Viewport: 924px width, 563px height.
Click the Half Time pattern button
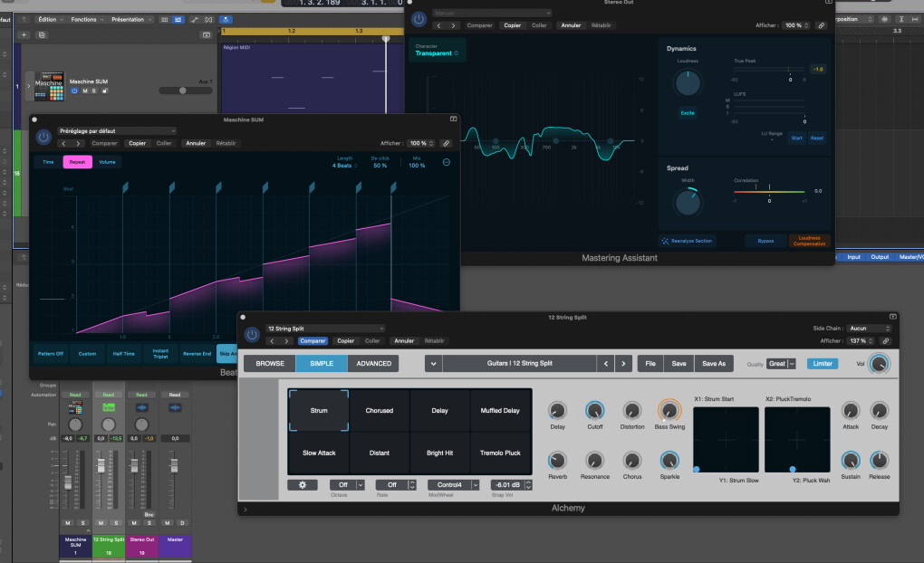124,353
